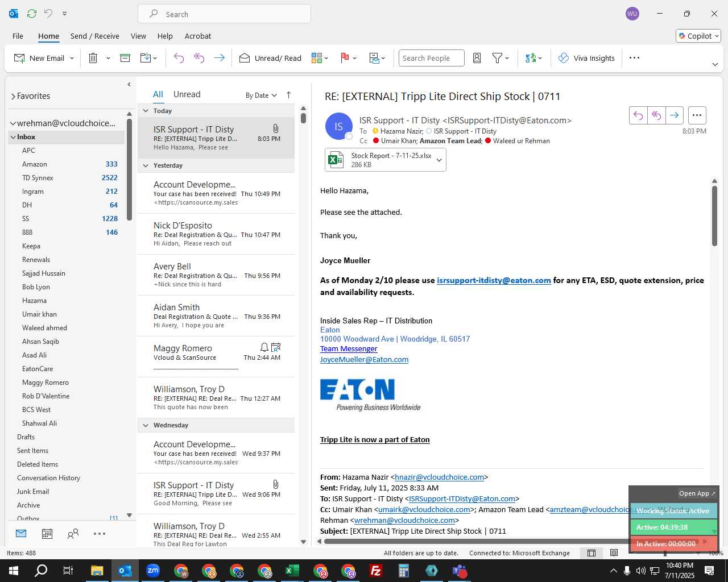Collapse the Wednesday message group
This screenshot has height=582, width=728.
coord(146,425)
